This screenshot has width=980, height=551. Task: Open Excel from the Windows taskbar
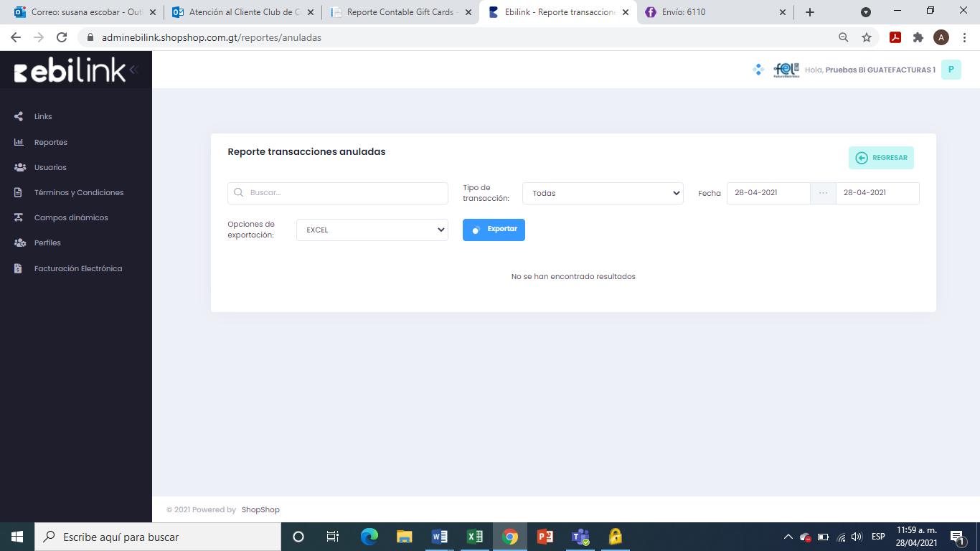474,537
